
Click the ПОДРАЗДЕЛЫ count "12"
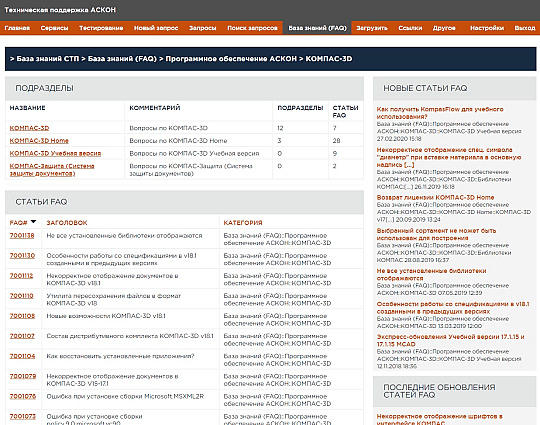tap(280, 128)
